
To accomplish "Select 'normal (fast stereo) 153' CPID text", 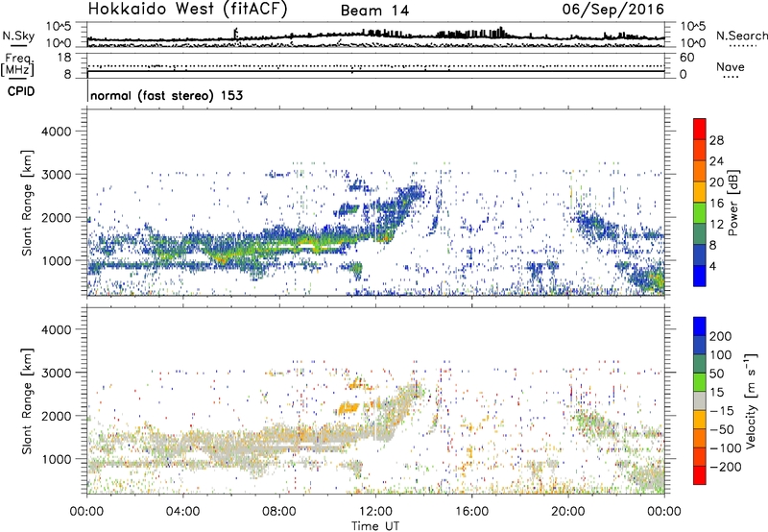I will 166,95.
